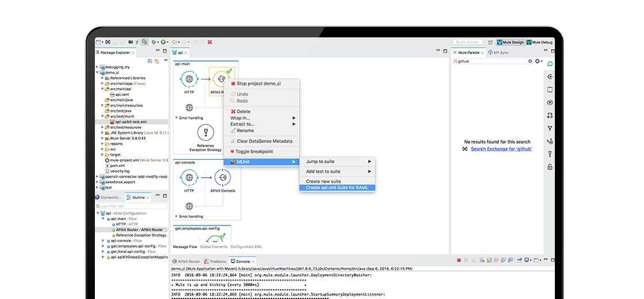Click the Mule Palette search field
The height and width of the screenshot is (299, 644).
[492, 61]
